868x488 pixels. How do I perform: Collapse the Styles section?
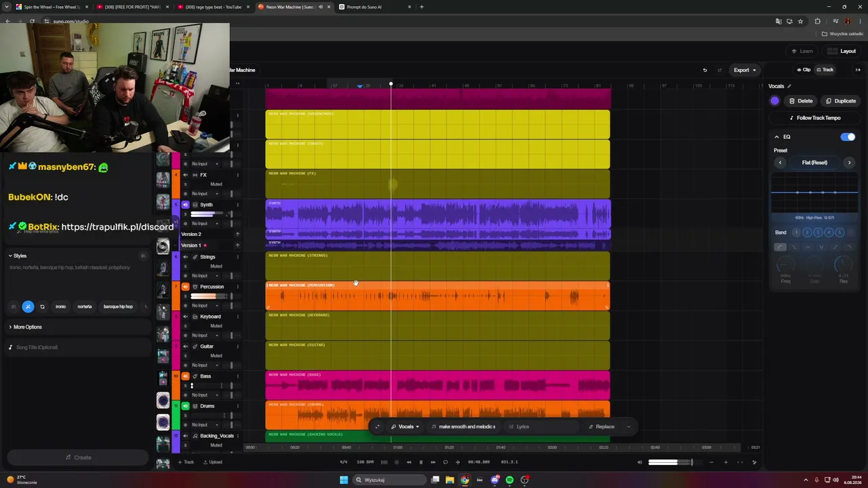[x=18, y=256]
